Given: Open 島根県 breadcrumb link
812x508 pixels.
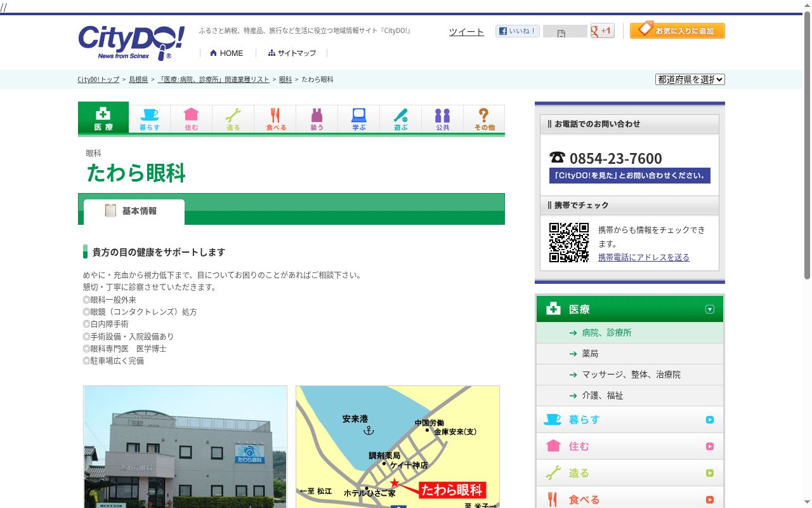Looking at the screenshot, I should pyautogui.click(x=138, y=79).
